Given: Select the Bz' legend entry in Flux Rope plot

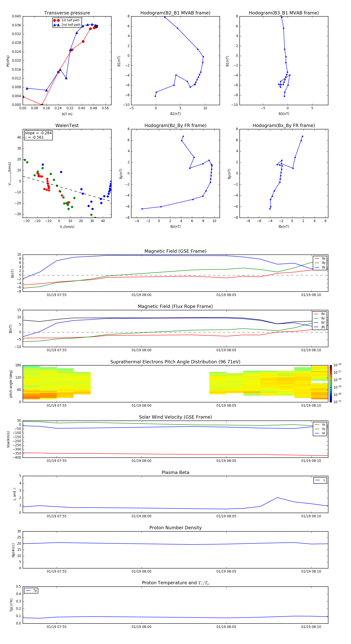Looking at the screenshot, I should [x=320, y=323].
